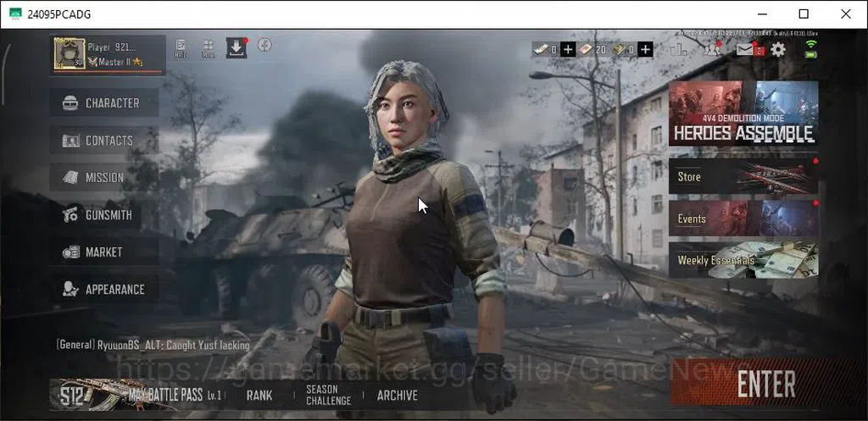Open the More icon in top bar
Screen dimensions: 868x421
pos(209,48)
